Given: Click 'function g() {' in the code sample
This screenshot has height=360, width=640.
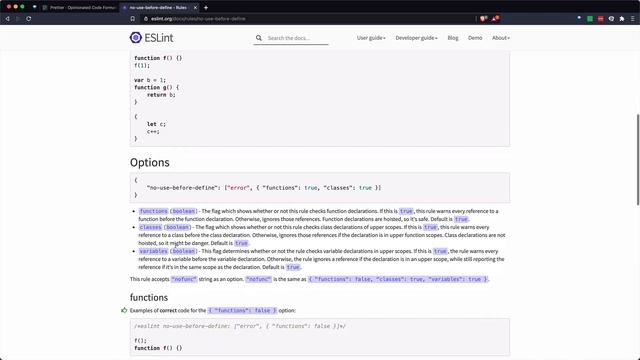Looking at the screenshot, I should [157, 87].
